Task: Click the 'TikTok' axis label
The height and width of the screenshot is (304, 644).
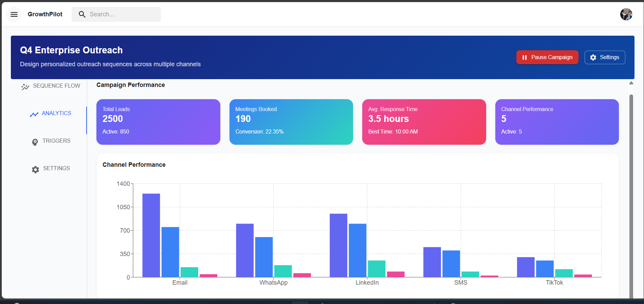Action: click(554, 283)
